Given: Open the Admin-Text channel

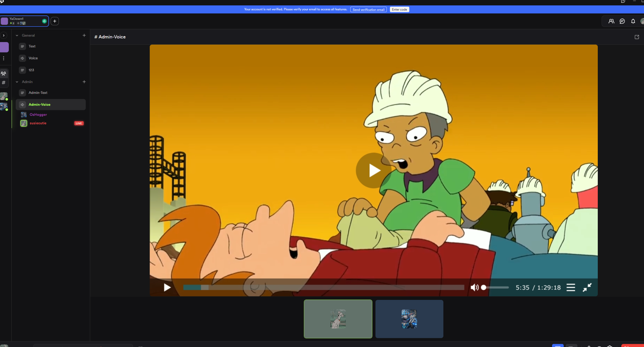Looking at the screenshot, I should coord(51,93).
